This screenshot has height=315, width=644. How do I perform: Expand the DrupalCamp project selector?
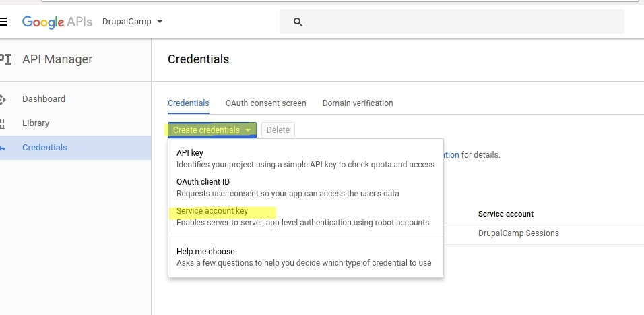click(x=132, y=22)
